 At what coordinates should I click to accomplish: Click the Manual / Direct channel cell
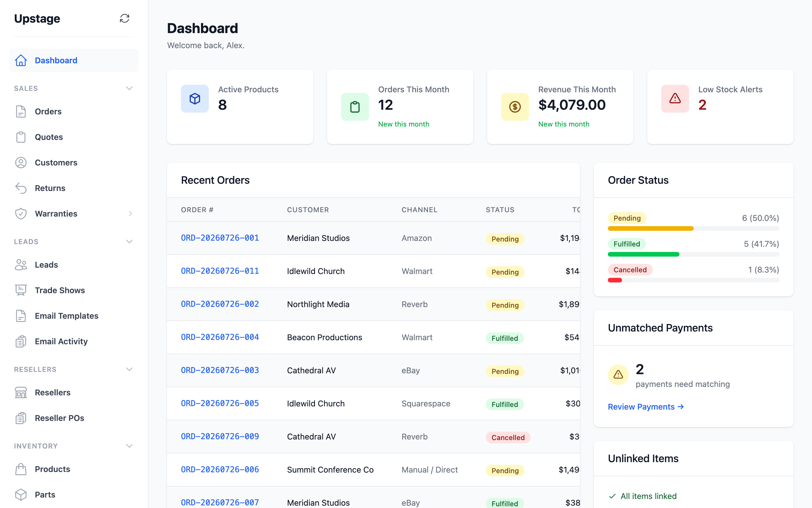click(x=429, y=470)
